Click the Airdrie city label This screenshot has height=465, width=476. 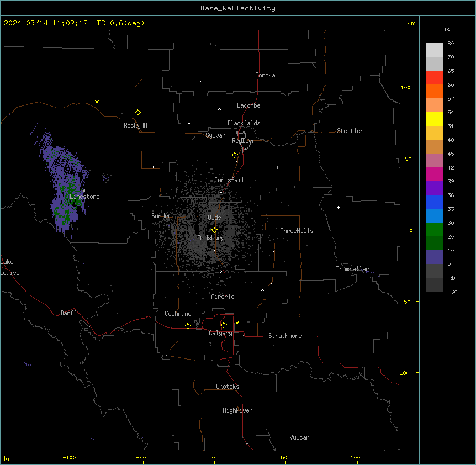[x=223, y=297]
